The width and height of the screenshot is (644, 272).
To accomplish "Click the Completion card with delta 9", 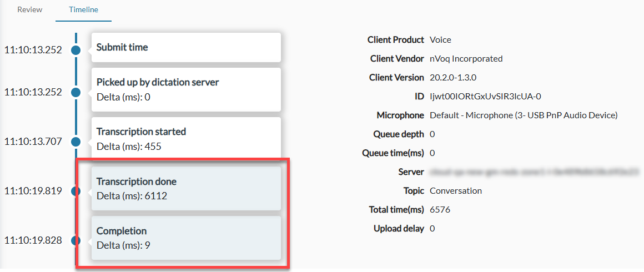I will click(x=187, y=238).
